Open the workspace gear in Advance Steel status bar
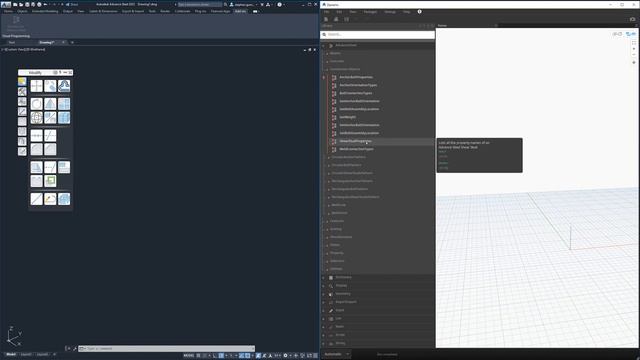 pyautogui.click(x=285, y=356)
